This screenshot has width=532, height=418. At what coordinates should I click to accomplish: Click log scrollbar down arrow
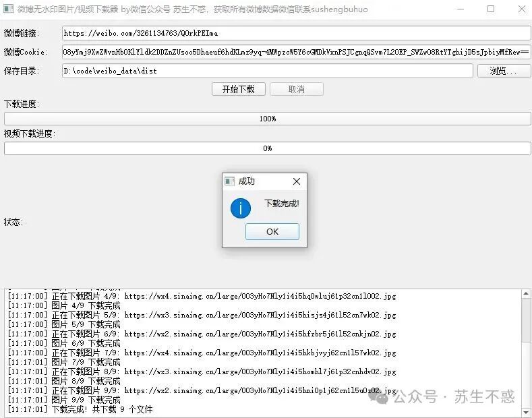(526, 413)
